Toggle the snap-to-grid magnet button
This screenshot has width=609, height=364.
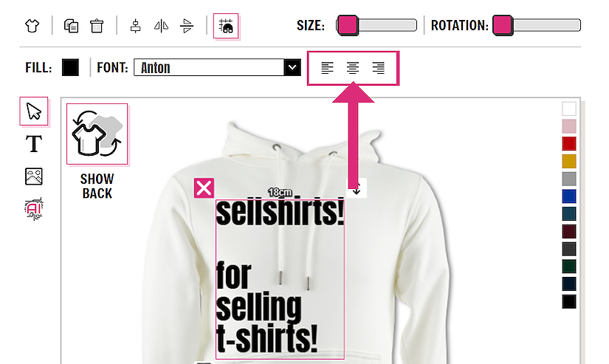point(226,26)
